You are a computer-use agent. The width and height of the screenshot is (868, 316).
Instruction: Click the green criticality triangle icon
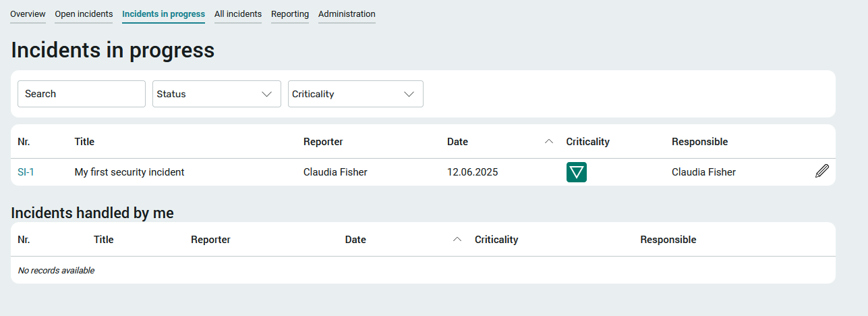click(x=577, y=172)
